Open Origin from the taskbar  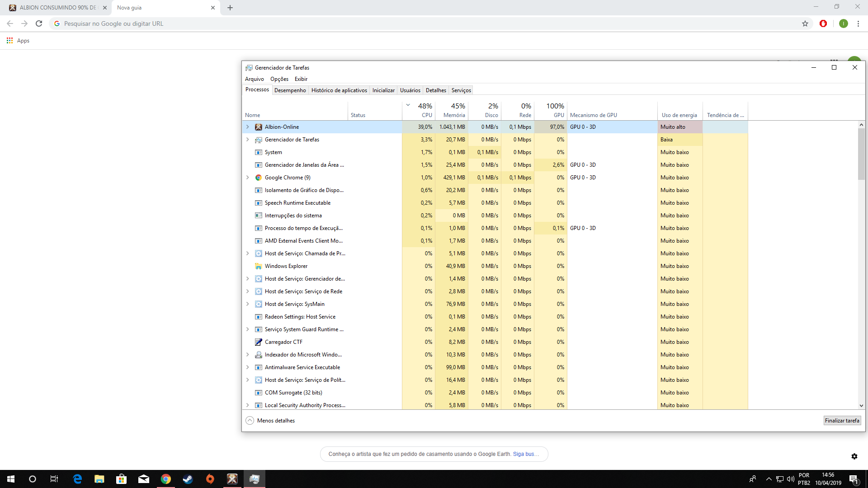pyautogui.click(x=210, y=479)
